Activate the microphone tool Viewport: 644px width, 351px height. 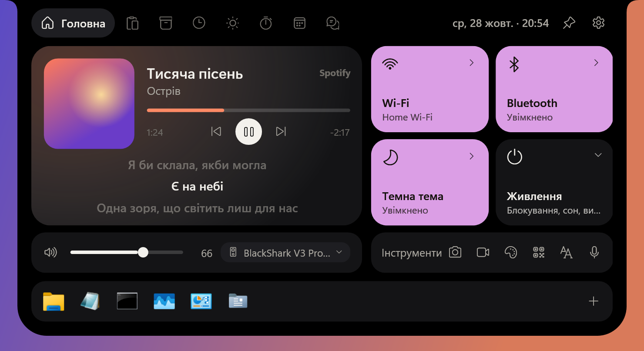click(594, 252)
